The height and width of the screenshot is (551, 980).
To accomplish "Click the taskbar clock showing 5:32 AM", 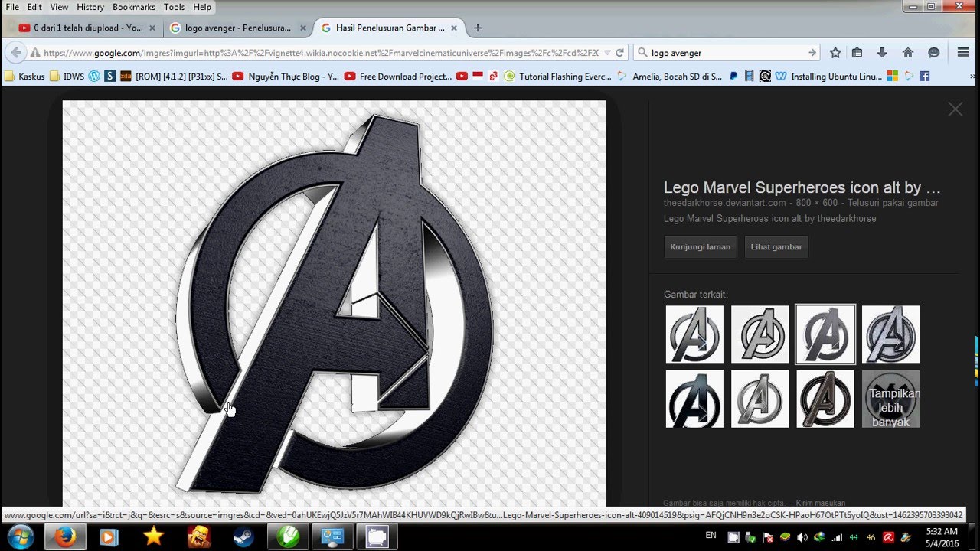I will (942, 537).
